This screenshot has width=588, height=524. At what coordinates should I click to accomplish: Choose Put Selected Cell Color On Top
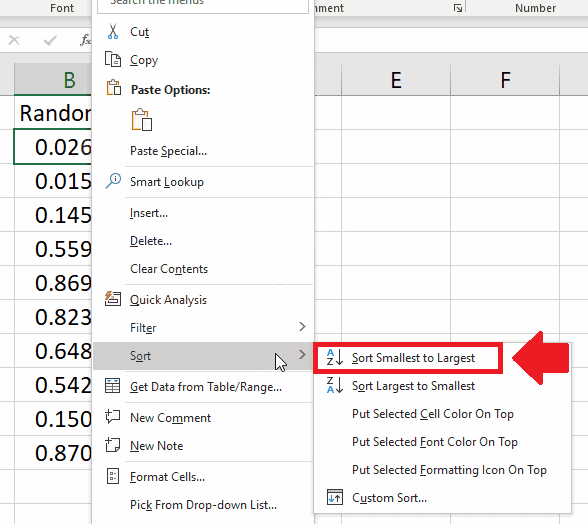click(433, 414)
